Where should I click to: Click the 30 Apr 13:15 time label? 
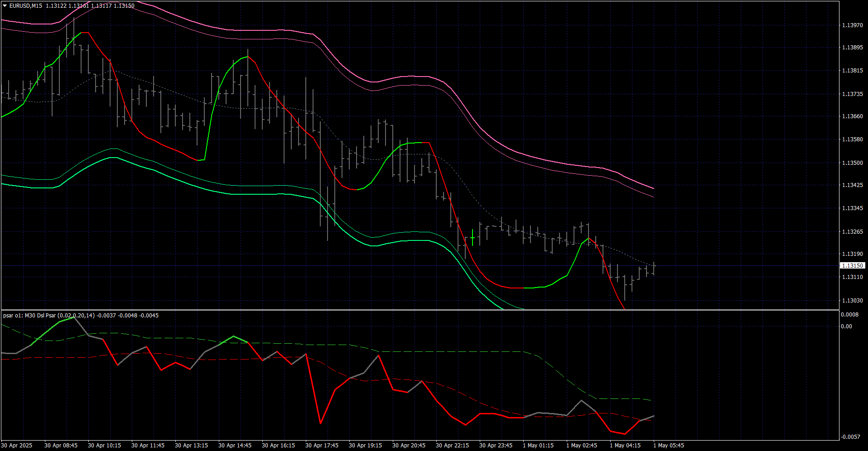point(191,446)
